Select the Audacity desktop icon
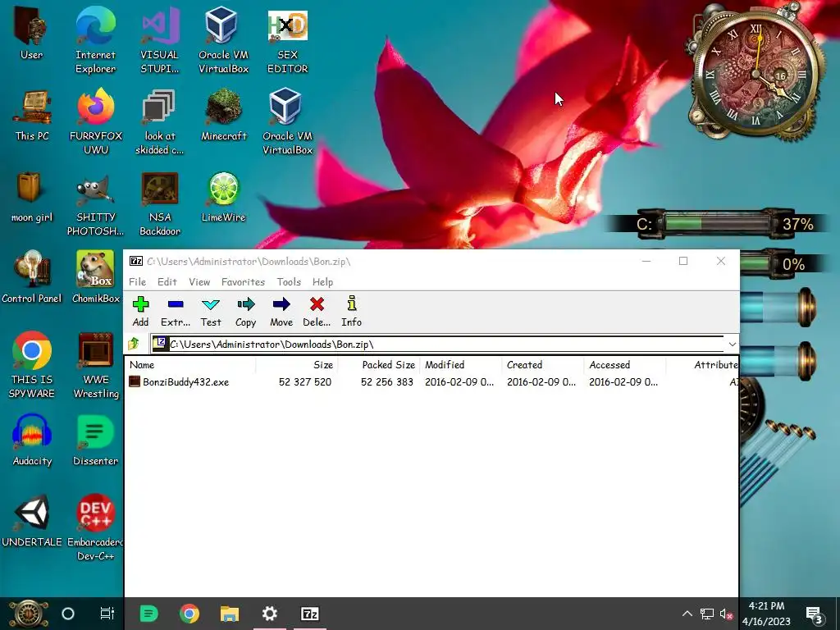This screenshot has width=840, height=630. (32, 440)
